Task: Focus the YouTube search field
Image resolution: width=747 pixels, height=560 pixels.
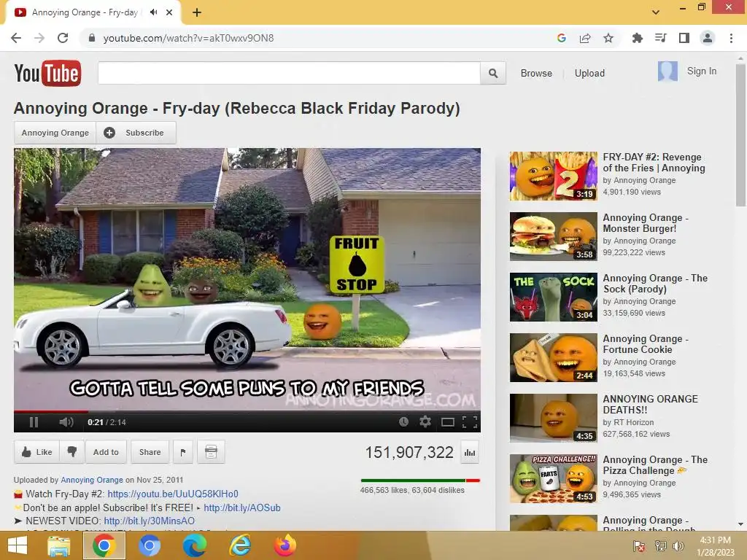Action: point(289,73)
